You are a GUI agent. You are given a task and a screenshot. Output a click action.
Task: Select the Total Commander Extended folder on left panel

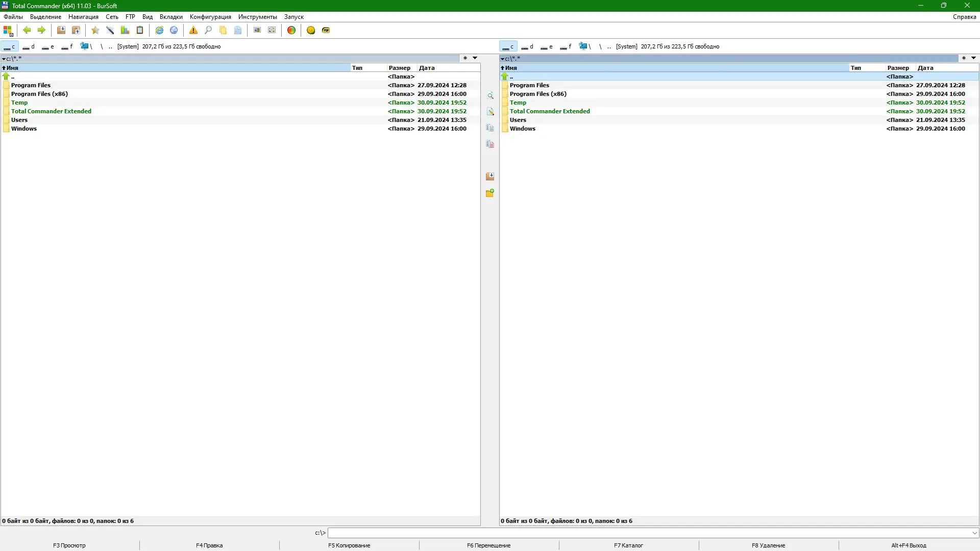(52, 111)
